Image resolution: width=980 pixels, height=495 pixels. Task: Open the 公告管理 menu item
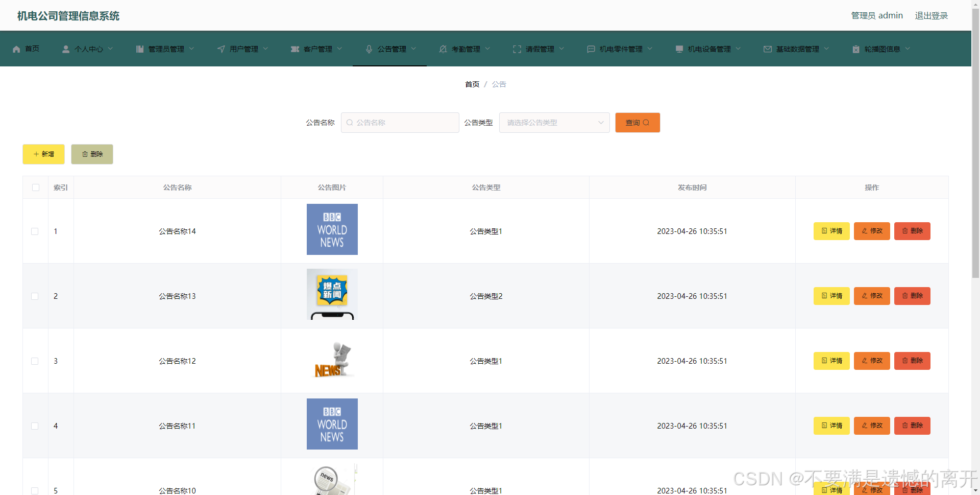pyautogui.click(x=390, y=49)
